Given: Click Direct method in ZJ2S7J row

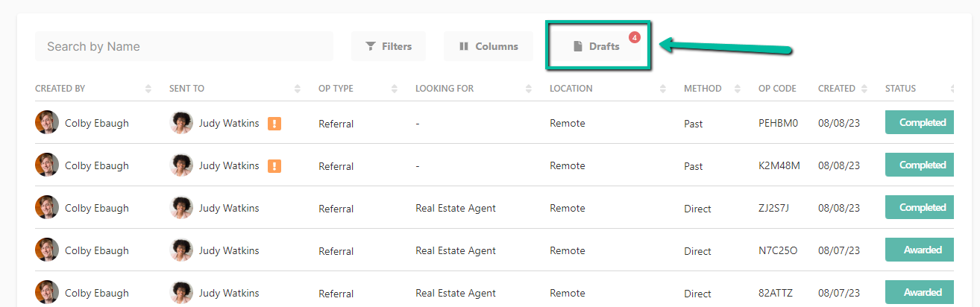Looking at the screenshot, I should pos(697,209).
